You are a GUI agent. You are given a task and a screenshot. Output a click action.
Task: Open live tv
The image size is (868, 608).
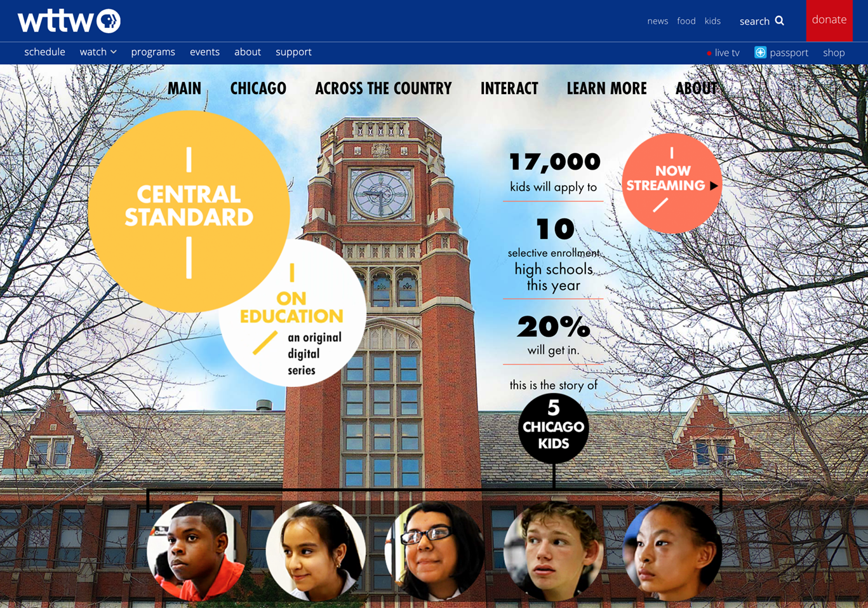pos(727,53)
